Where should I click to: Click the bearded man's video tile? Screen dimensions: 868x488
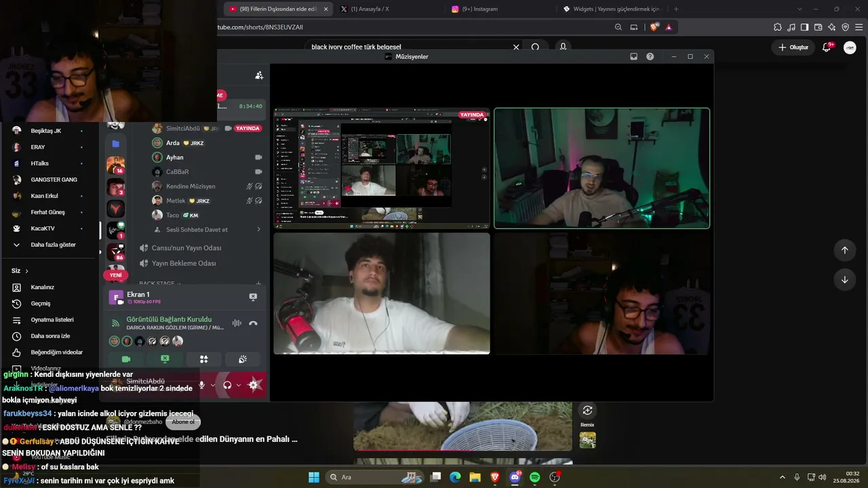[x=602, y=168]
